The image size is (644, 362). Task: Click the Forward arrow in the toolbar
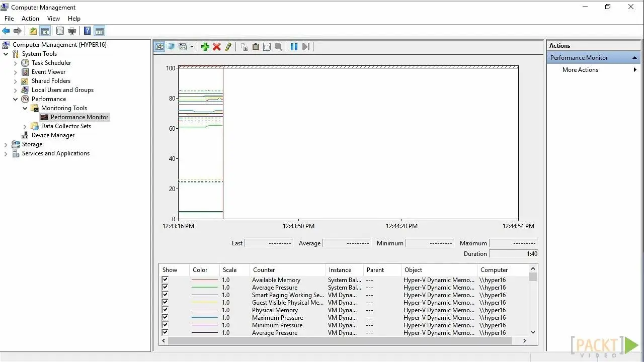18,31
